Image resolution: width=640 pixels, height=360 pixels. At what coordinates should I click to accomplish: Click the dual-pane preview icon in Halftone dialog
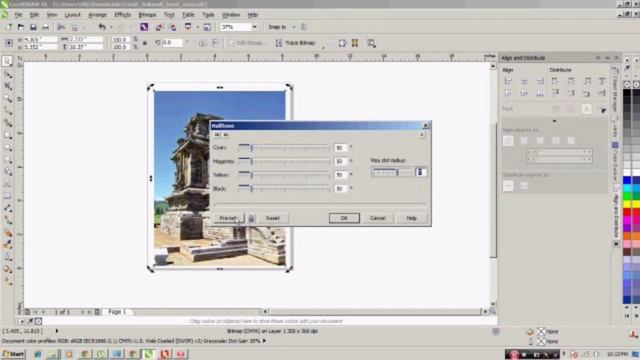click(x=226, y=135)
